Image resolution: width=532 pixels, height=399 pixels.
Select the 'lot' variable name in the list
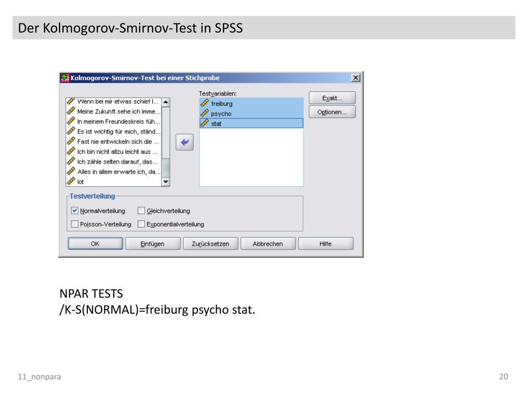point(81,182)
